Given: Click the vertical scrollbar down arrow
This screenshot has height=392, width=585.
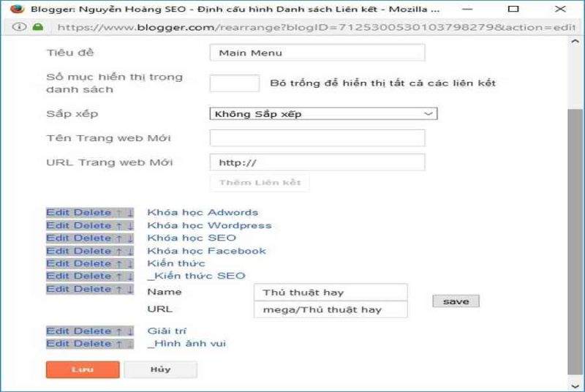Looking at the screenshot, I should tap(575, 384).
